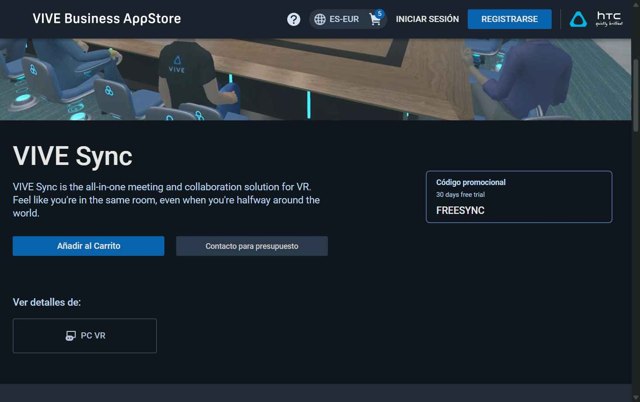Click the REGISTRARSE button
Viewport: 640px width, 402px height.
(x=509, y=19)
